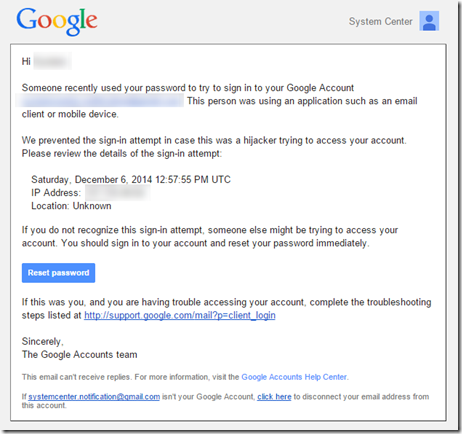Click the System Center label
The width and height of the screenshot is (462, 434).
tap(380, 22)
